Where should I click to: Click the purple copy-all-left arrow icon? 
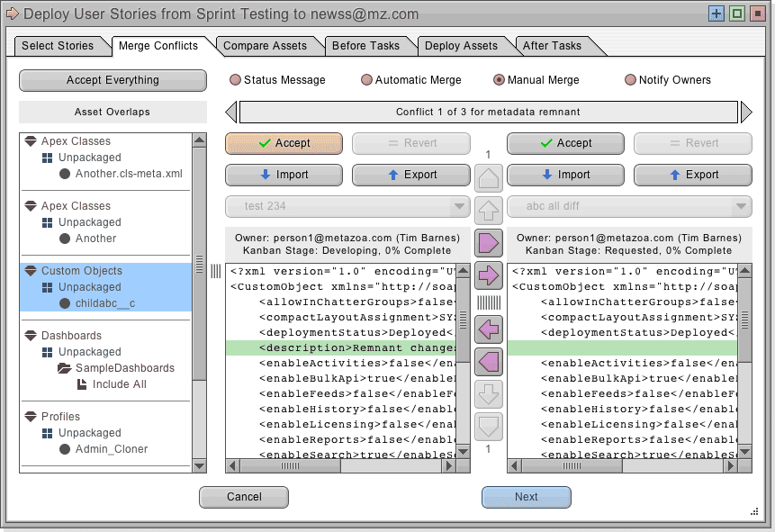[x=489, y=362]
